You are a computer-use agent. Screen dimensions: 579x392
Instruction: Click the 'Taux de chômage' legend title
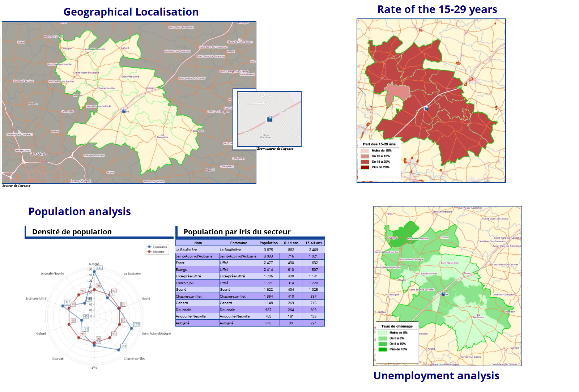coord(397,326)
